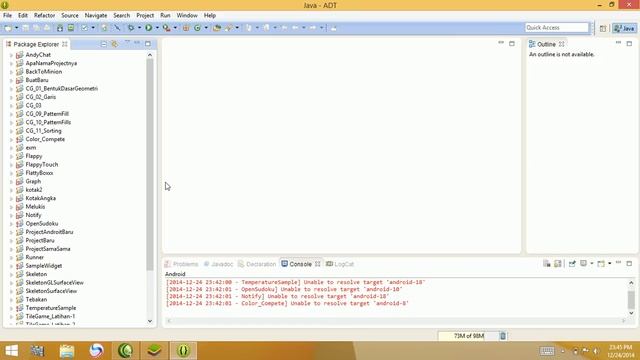Click the Quick Access search field
Viewport: 640px width, 360px height.
[x=557, y=27]
